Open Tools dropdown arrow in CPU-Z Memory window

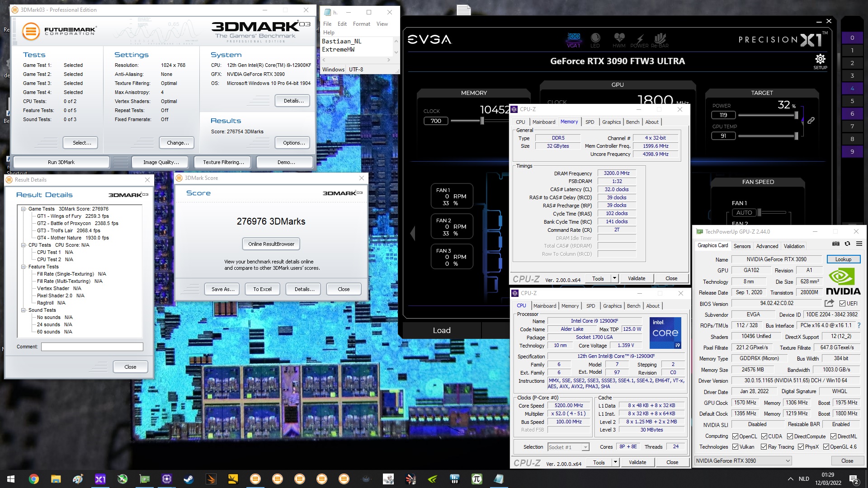pos(614,278)
